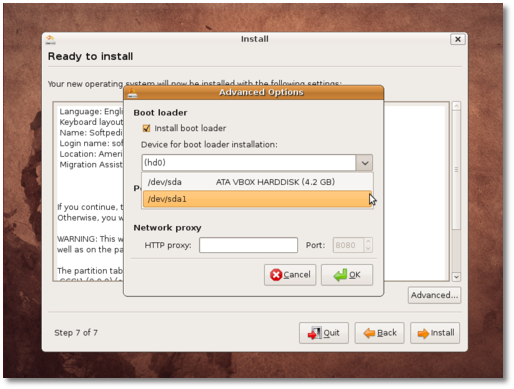This screenshot has width=514, height=389.
Task: Increase the proxy Port value with up arrow
Action: (x=368, y=242)
